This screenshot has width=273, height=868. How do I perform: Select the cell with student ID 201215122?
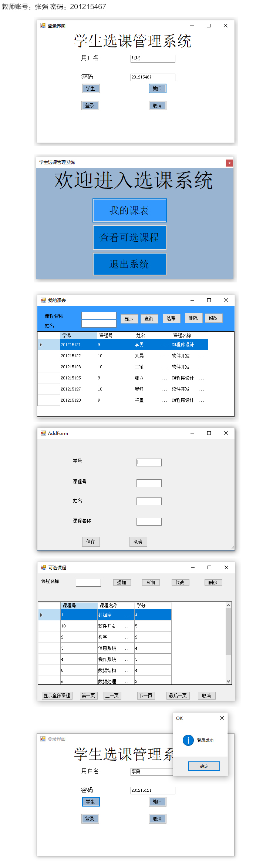(78, 356)
